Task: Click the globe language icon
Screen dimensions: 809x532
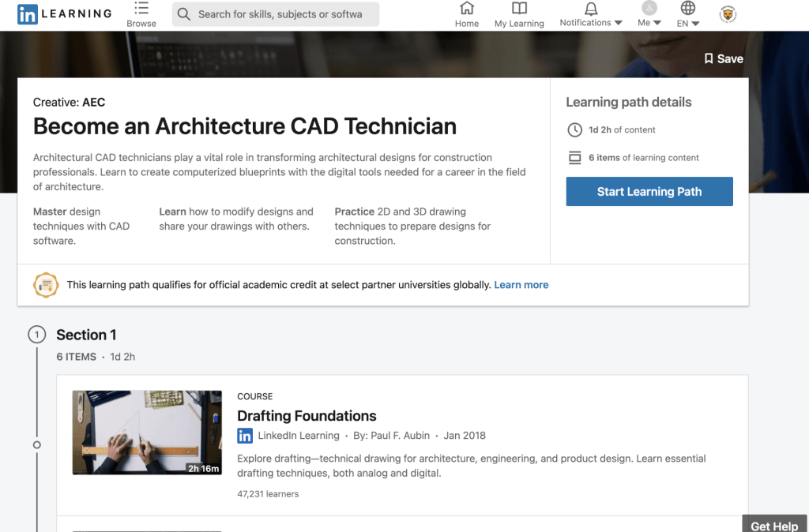Action: coord(688,8)
